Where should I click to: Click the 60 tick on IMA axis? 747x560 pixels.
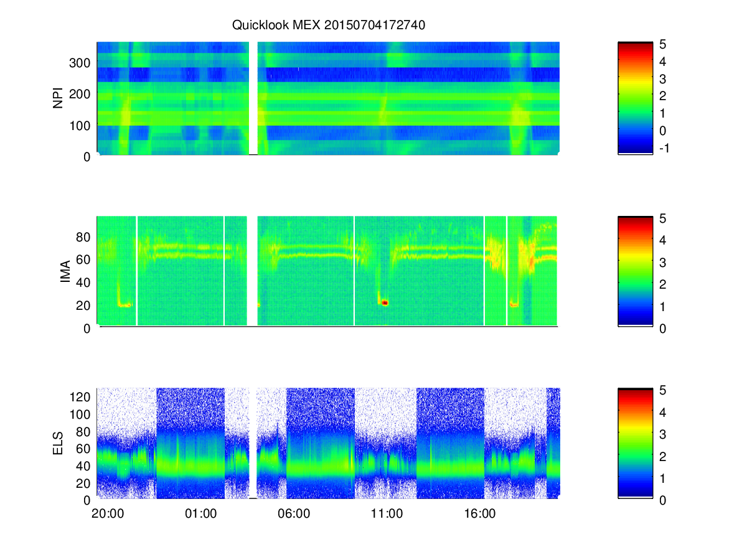pos(85,259)
